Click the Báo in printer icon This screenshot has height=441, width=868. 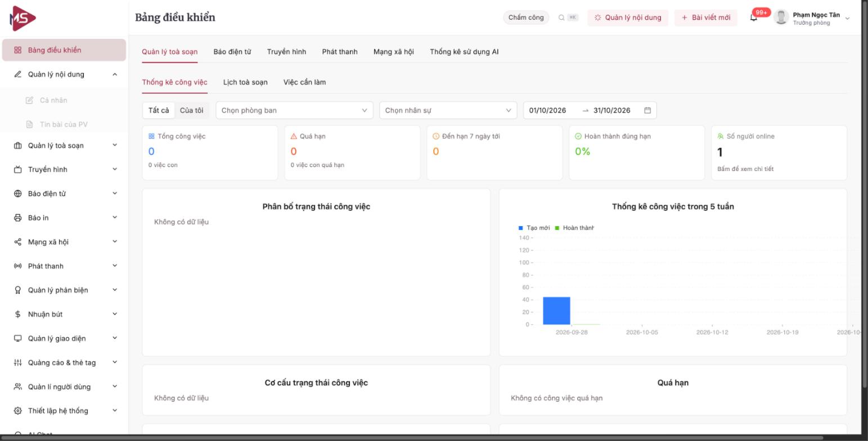pyautogui.click(x=17, y=218)
